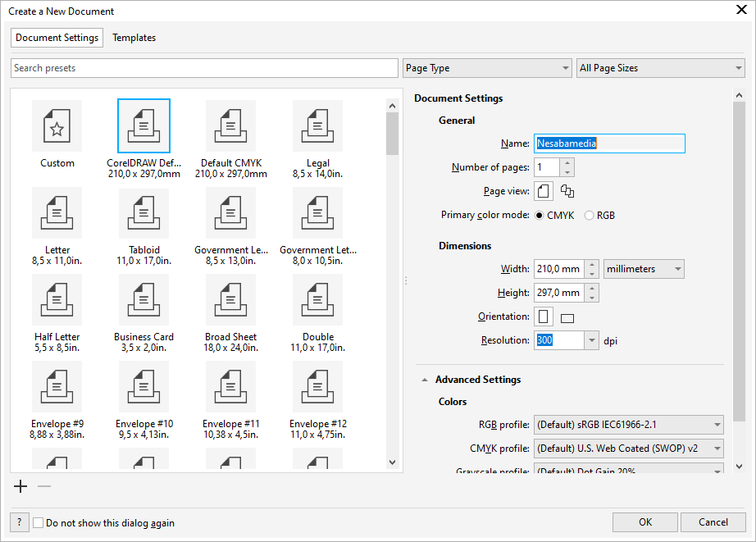The image size is (756, 542).
Task: Add a new preset with plus icon
Action: 20,486
